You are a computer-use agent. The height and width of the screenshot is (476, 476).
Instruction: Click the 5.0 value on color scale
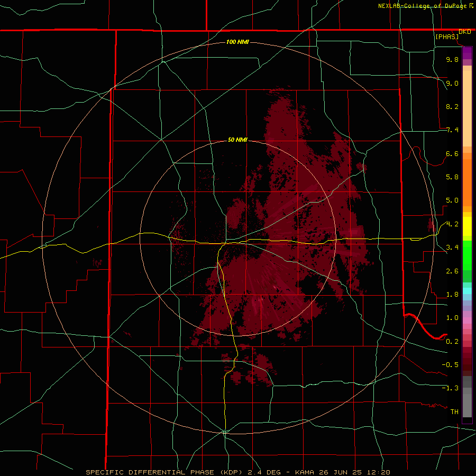click(x=452, y=200)
